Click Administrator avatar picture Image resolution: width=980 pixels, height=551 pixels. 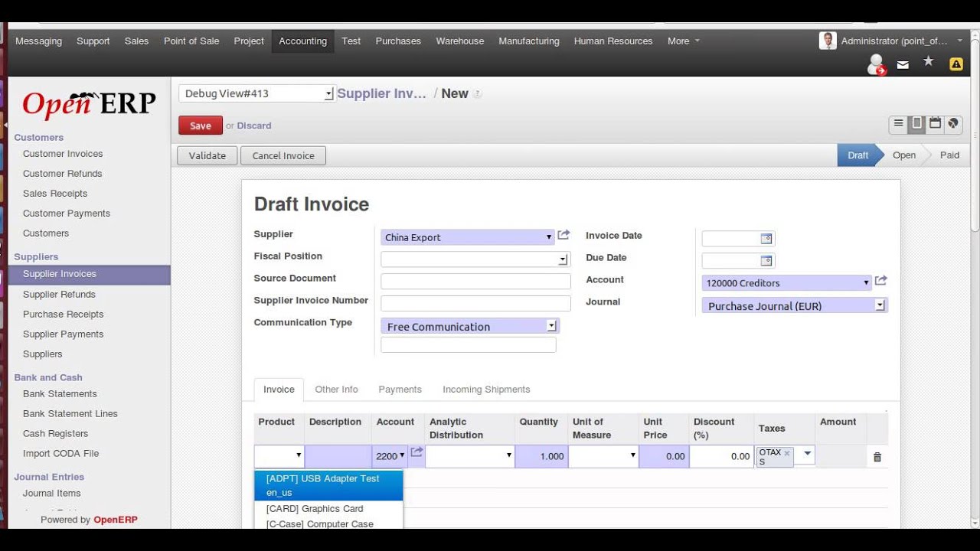[x=828, y=41]
